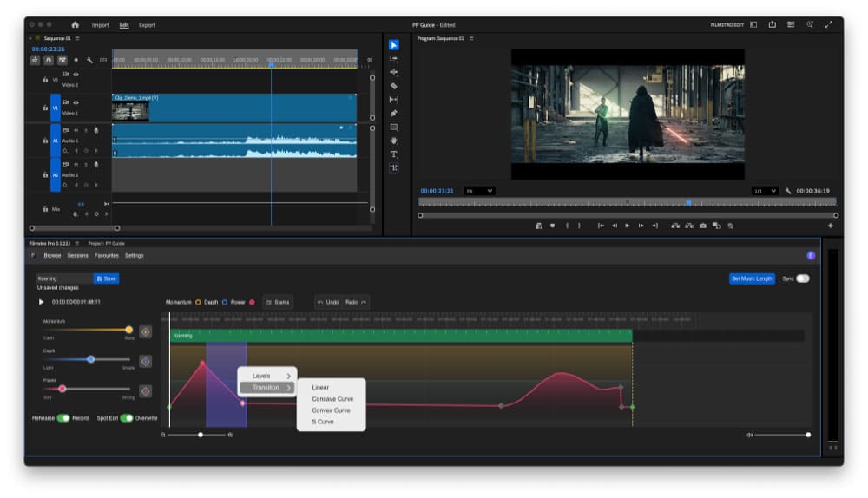Select the Pen tool
The image size is (868, 498).
click(393, 113)
